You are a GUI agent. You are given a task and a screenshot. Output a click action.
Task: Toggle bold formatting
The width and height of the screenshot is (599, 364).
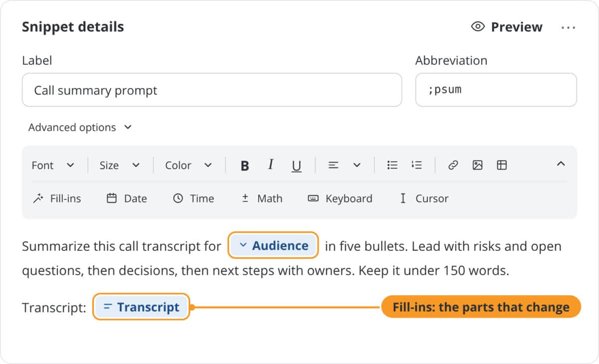(x=245, y=166)
